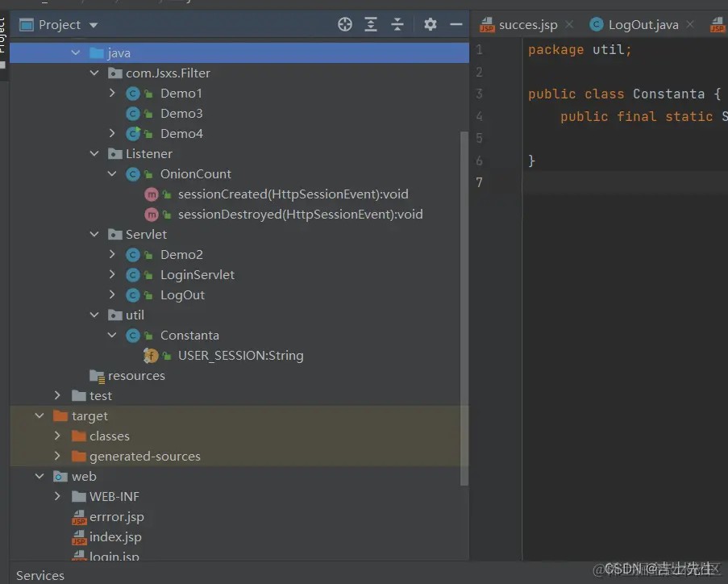Select the generated-sources folder name
Viewport: 728px width, 584px height.
click(x=145, y=457)
